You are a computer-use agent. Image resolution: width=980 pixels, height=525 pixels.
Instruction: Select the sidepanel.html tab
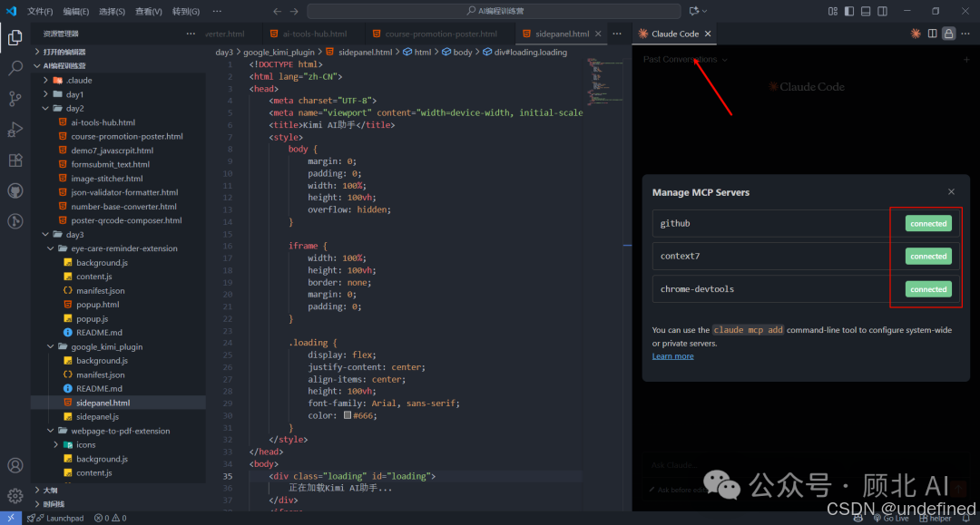pos(562,34)
